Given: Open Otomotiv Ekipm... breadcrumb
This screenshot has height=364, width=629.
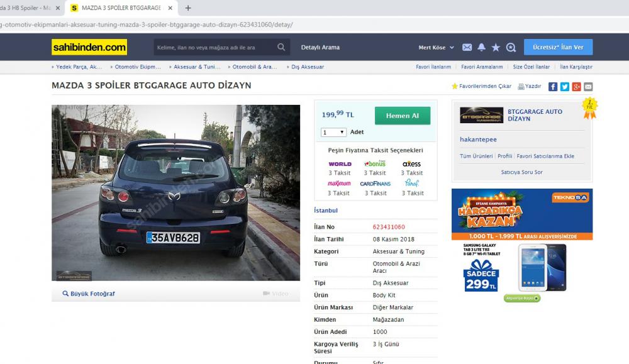Looking at the screenshot, I should (x=138, y=67).
